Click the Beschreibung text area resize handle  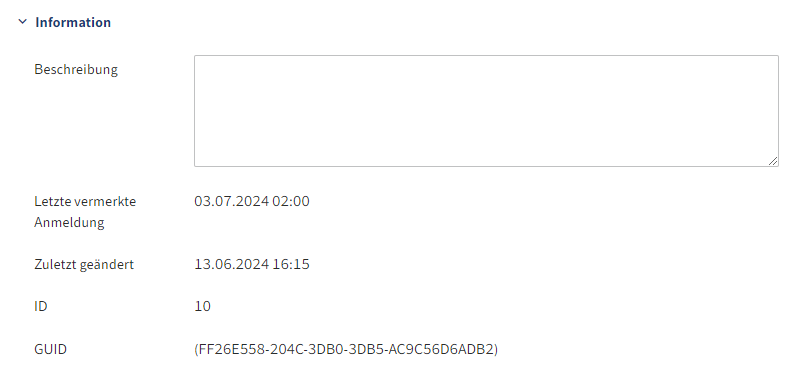click(773, 161)
